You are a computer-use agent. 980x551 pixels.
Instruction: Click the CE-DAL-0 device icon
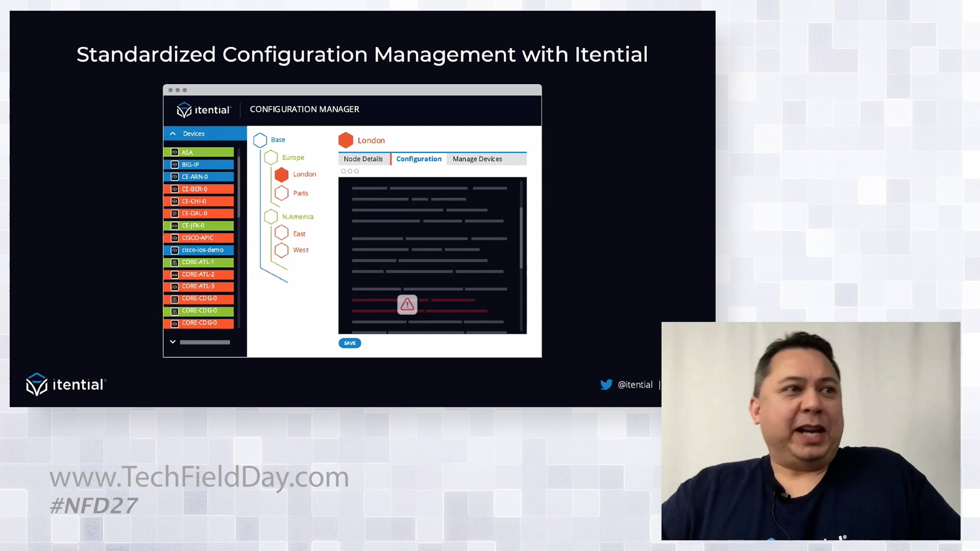pos(175,213)
